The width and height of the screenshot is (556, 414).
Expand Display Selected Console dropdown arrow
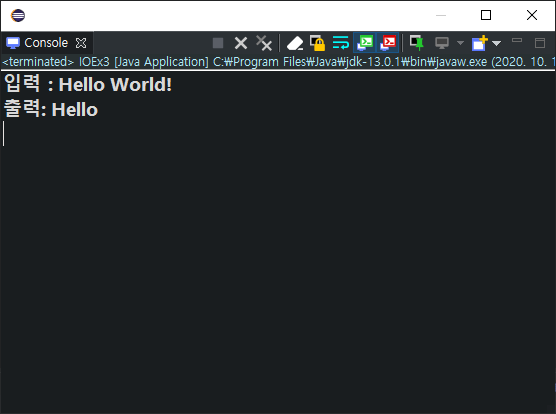[x=460, y=43]
